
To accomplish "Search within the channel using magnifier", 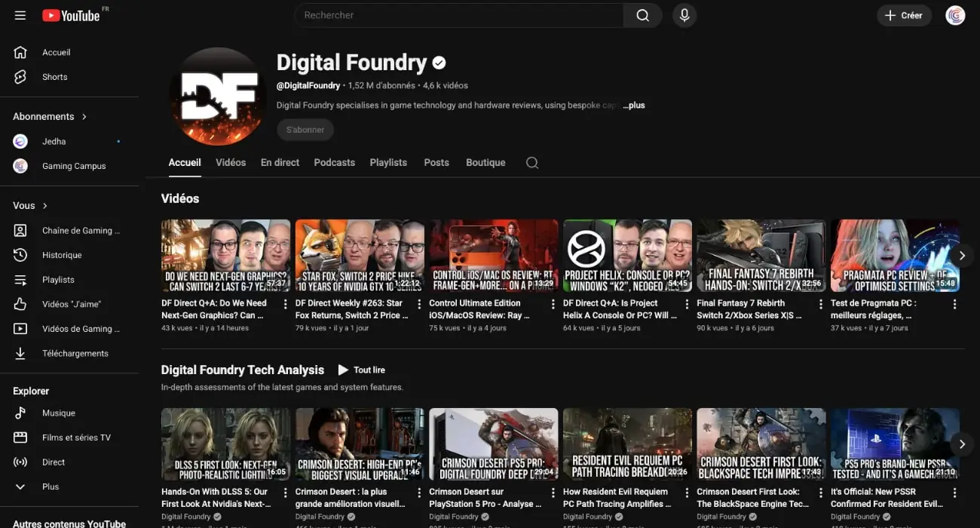I will [532, 163].
